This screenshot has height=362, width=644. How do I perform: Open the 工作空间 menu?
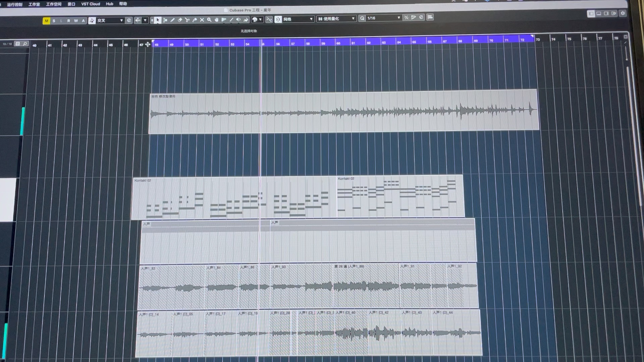53,4
